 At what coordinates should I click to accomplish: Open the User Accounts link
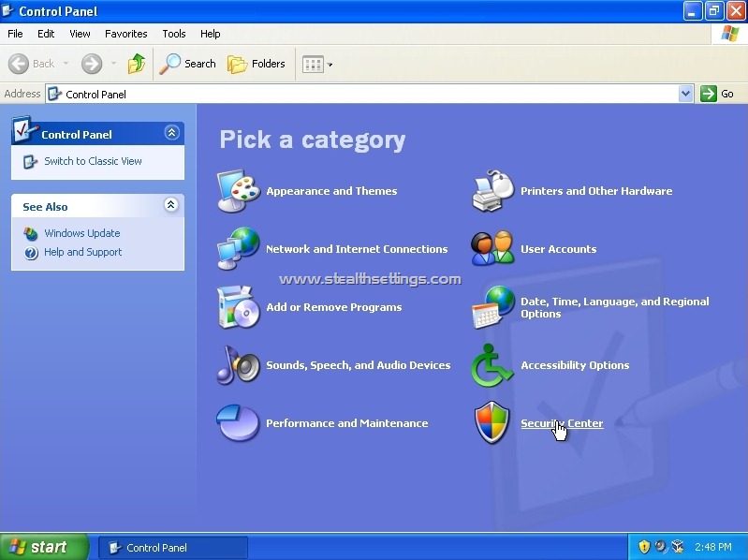[559, 249]
